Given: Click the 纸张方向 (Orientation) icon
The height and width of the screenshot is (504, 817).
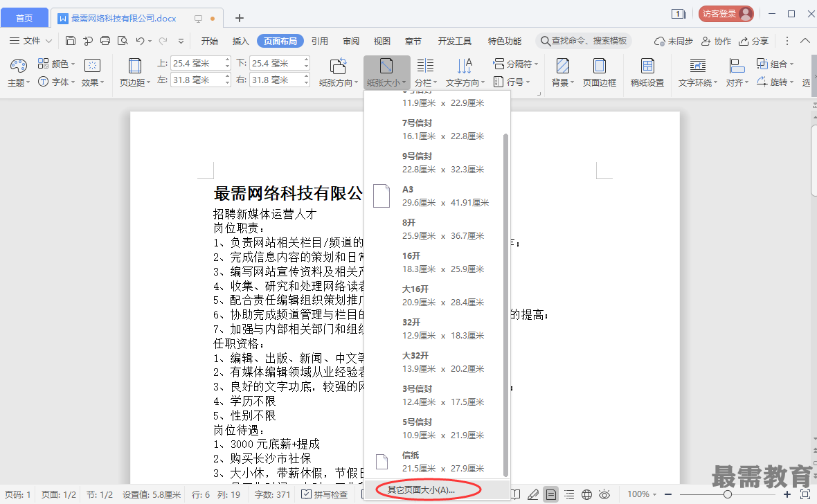Looking at the screenshot, I should [x=338, y=66].
